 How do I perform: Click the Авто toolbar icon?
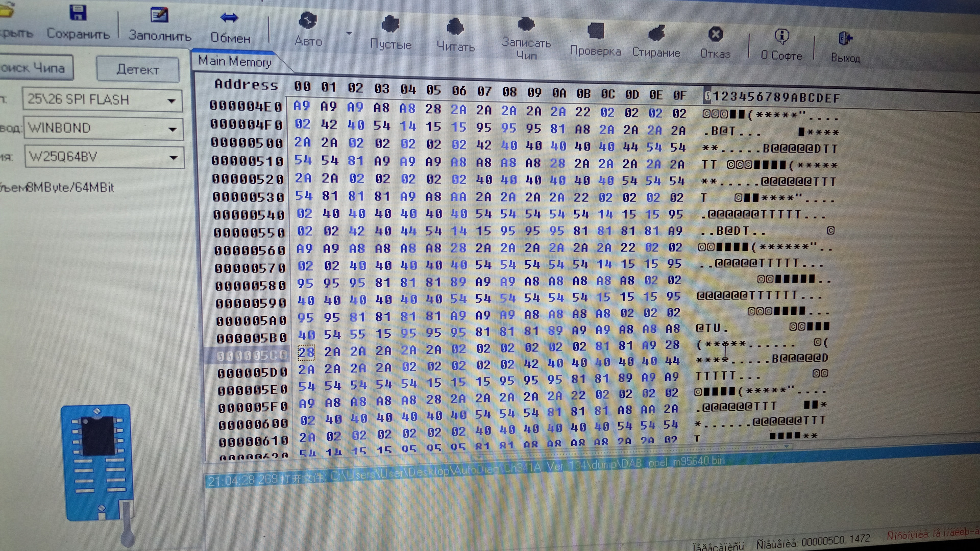[x=308, y=21]
